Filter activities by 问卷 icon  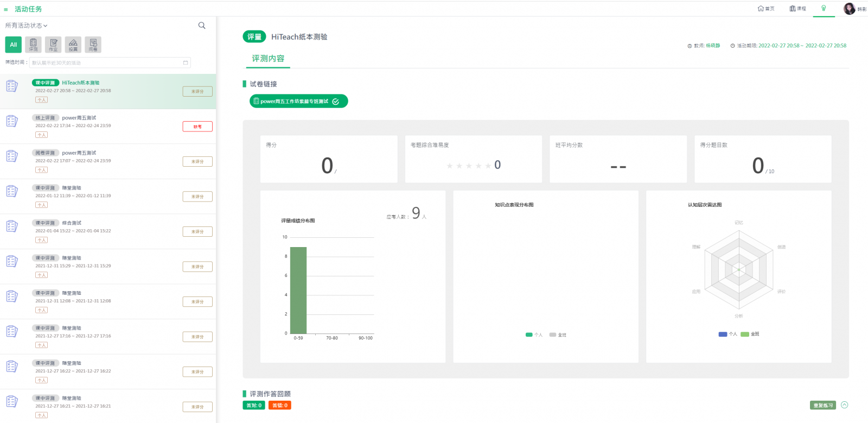coord(93,45)
